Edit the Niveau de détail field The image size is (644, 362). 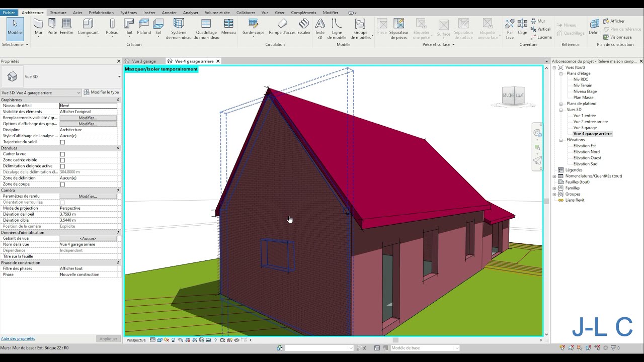88,106
